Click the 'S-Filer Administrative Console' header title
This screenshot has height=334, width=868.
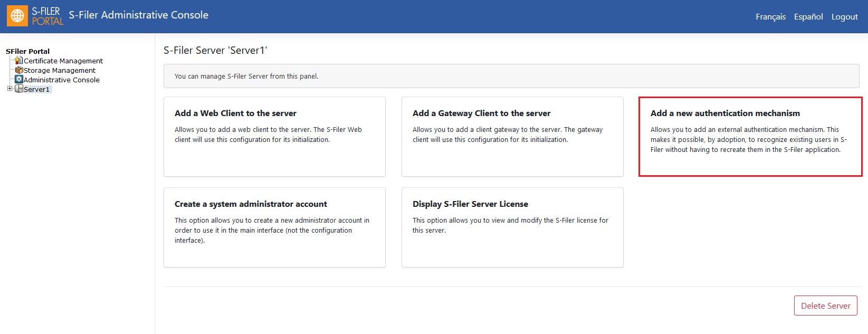coord(138,15)
